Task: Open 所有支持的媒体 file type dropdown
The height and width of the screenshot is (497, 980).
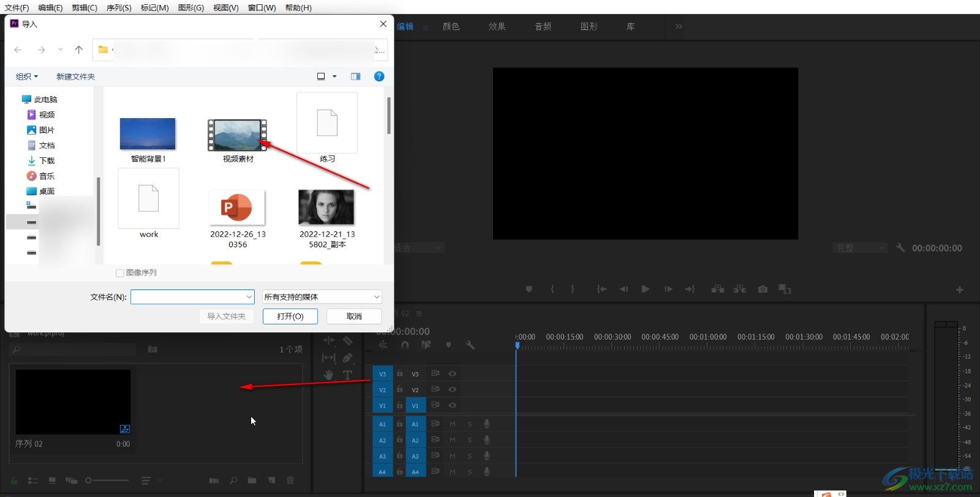Action: [x=322, y=297]
